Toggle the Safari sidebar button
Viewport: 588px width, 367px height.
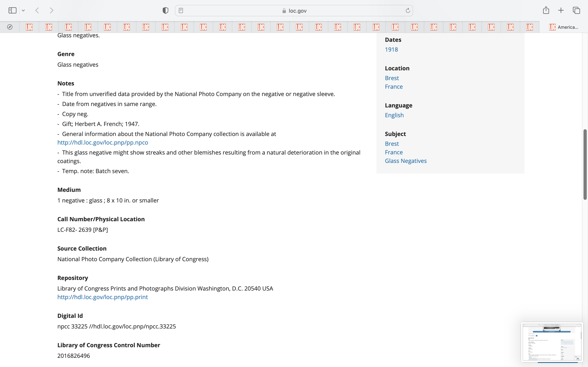point(12,10)
